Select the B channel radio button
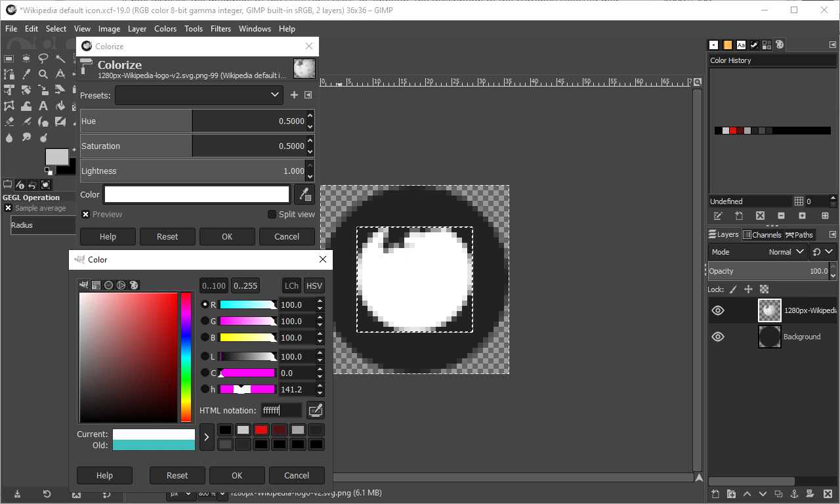 pos(205,337)
